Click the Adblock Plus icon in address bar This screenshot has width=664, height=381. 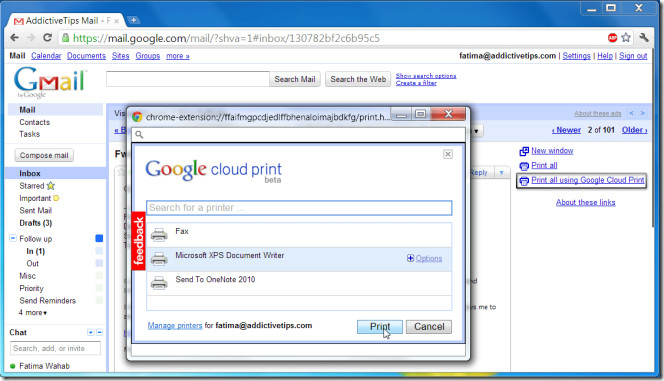pos(612,38)
